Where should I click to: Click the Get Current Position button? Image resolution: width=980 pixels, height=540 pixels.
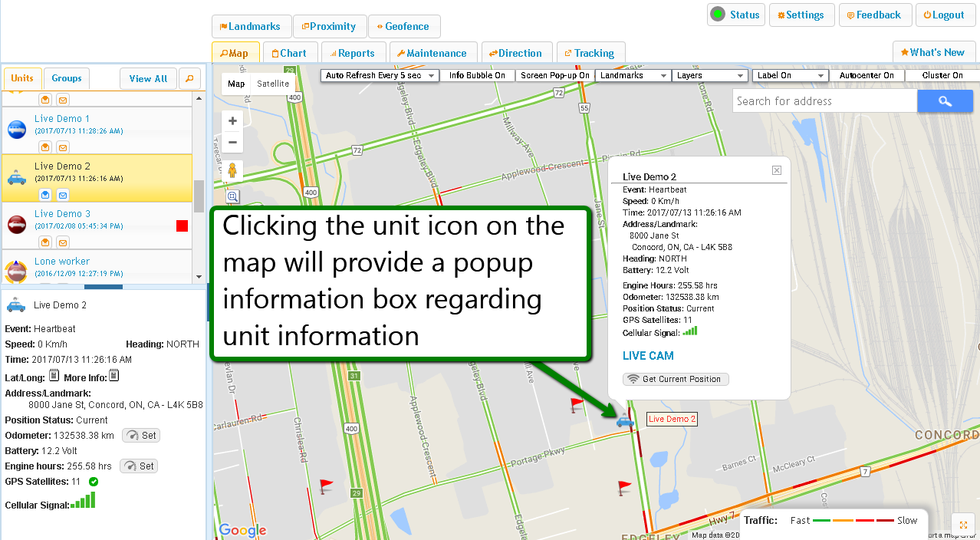click(x=676, y=379)
